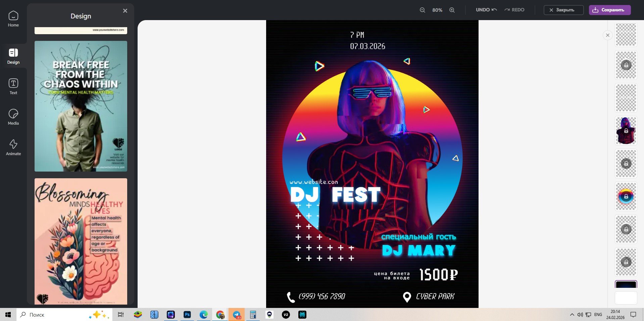Select the 7 PM text on the poster
Image resolution: width=644 pixels, height=321 pixels.
[x=357, y=35]
